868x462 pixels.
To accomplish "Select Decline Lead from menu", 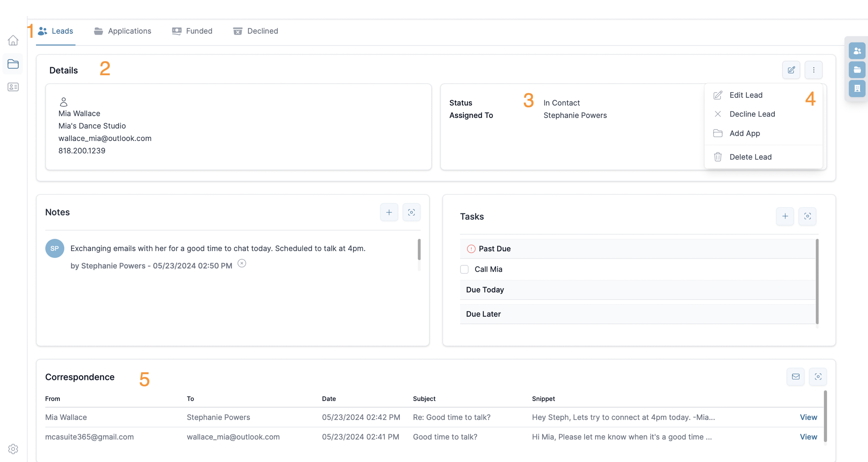I will click(x=752, y=114).
